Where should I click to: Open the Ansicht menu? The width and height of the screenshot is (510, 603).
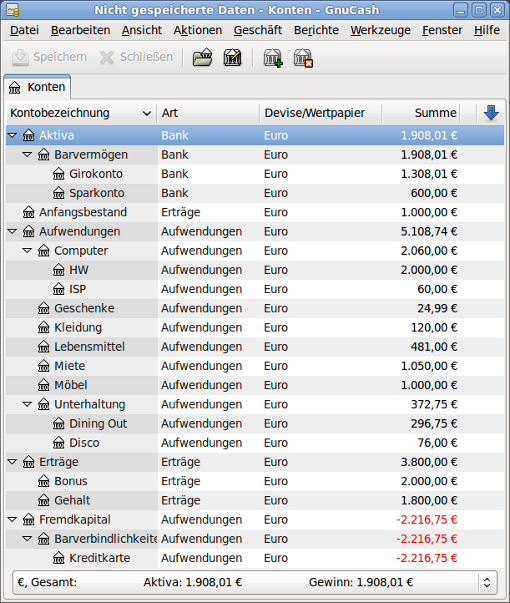(142, 30)
